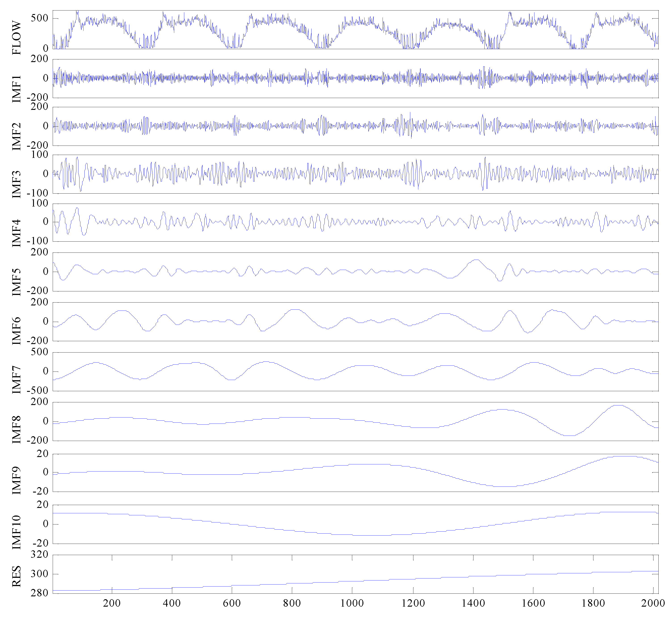The image size is (672, 618).
Task: Click the RES axis label
Action: pyautogui.click(x=16, y=576)
